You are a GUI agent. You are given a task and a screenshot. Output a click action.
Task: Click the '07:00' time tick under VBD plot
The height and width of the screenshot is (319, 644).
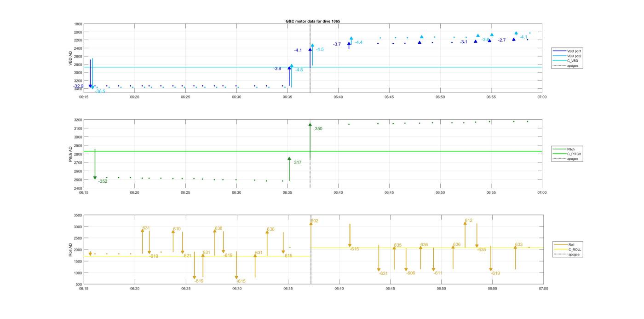pyautogui.click(x=542, y=97)
